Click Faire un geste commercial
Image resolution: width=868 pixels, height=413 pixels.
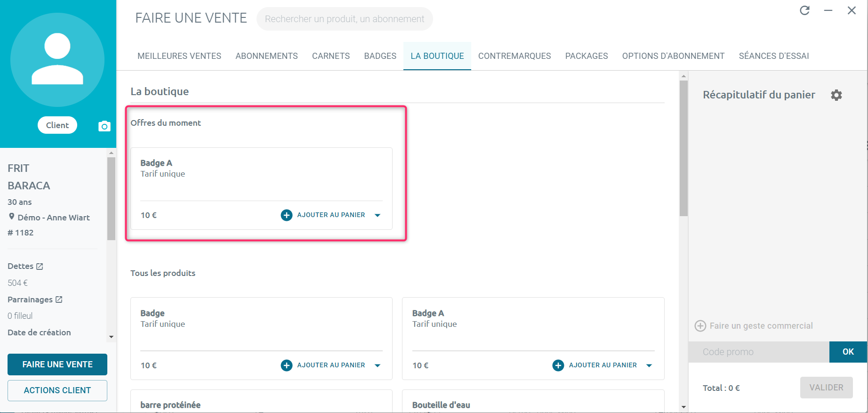click(761, 326)
